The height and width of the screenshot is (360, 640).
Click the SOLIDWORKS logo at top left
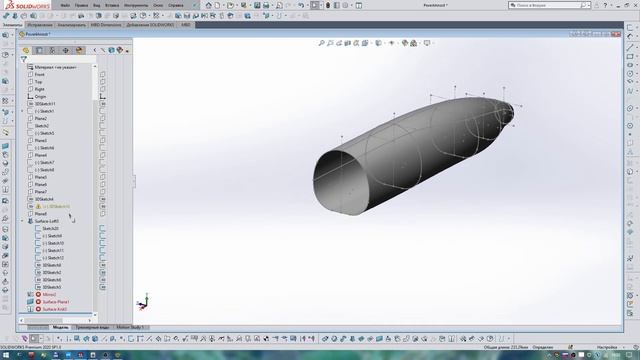coord(26,5)
